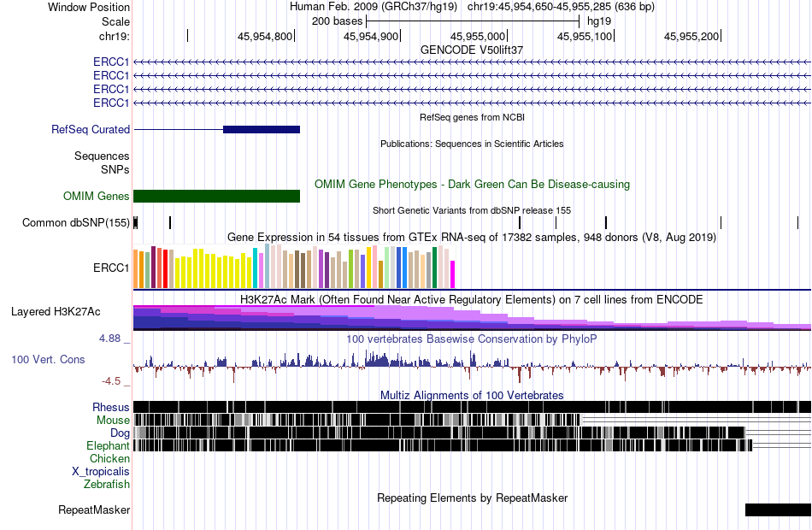Click the Zebrafish species label
812x530 pixels.
pos(107,485)
